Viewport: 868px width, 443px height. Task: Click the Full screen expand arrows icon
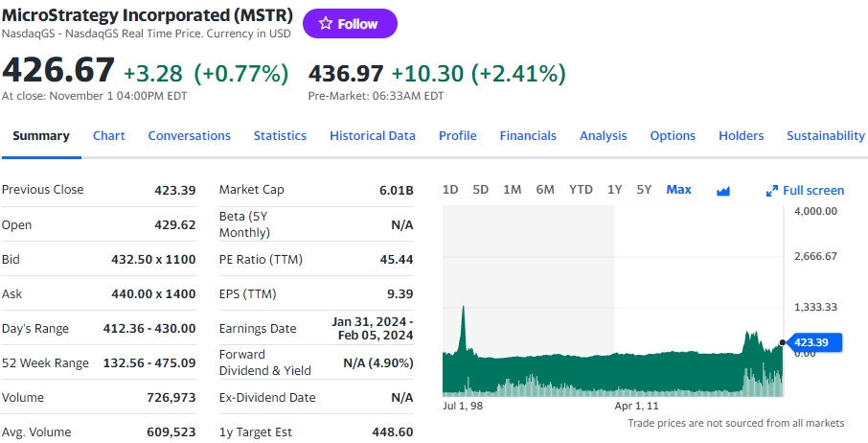point(772,191)
